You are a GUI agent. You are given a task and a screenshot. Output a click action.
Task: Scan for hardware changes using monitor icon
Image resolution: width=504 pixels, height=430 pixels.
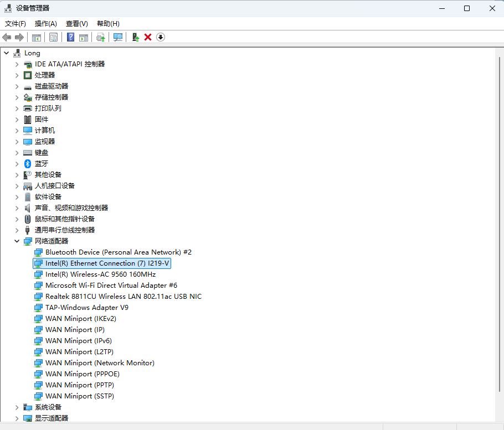118,37
